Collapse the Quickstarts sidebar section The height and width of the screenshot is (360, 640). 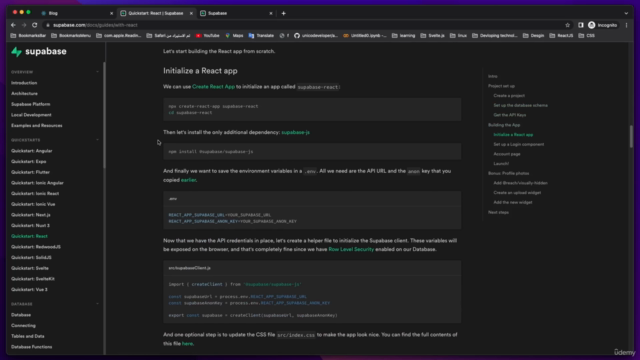point(97,140)
